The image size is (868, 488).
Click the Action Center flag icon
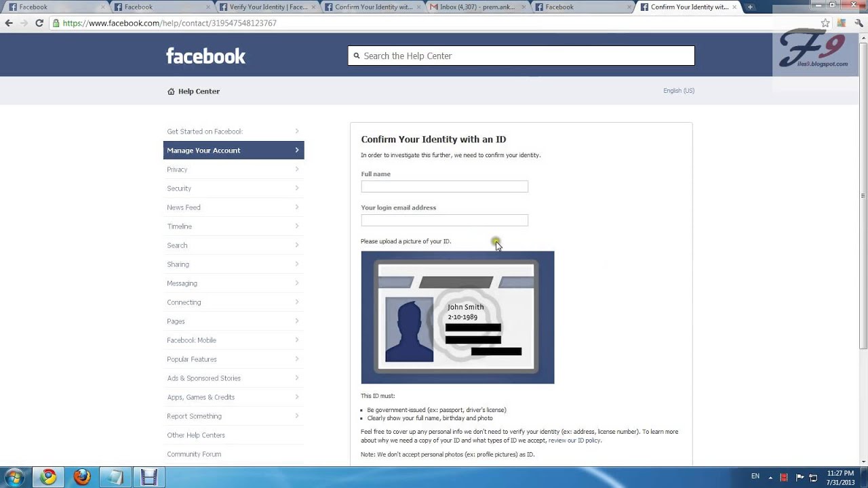point(800,477)
